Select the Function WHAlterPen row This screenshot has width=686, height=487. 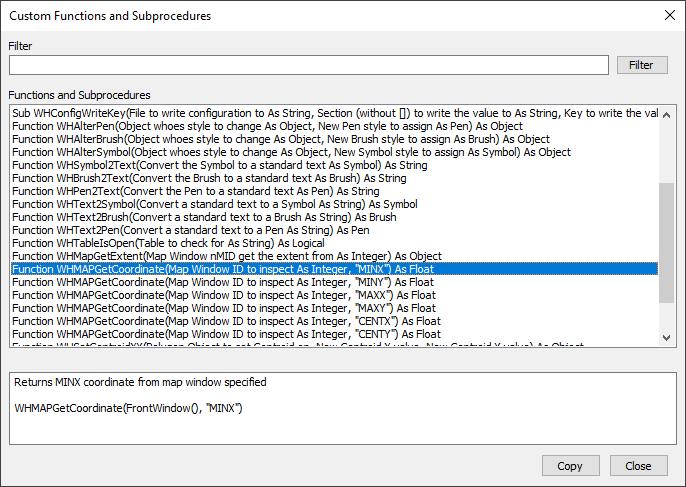pyautogui.click(x=335, y=126)
